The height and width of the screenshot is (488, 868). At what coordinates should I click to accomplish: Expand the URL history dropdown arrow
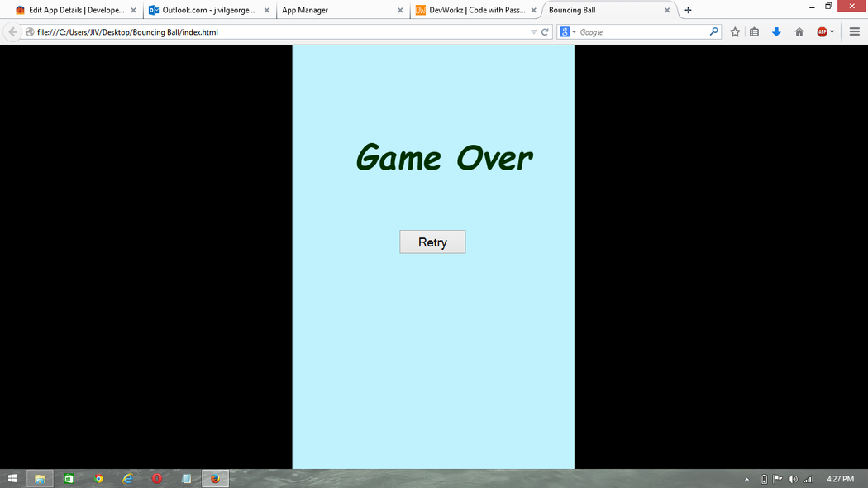click(x=534, y=32)
